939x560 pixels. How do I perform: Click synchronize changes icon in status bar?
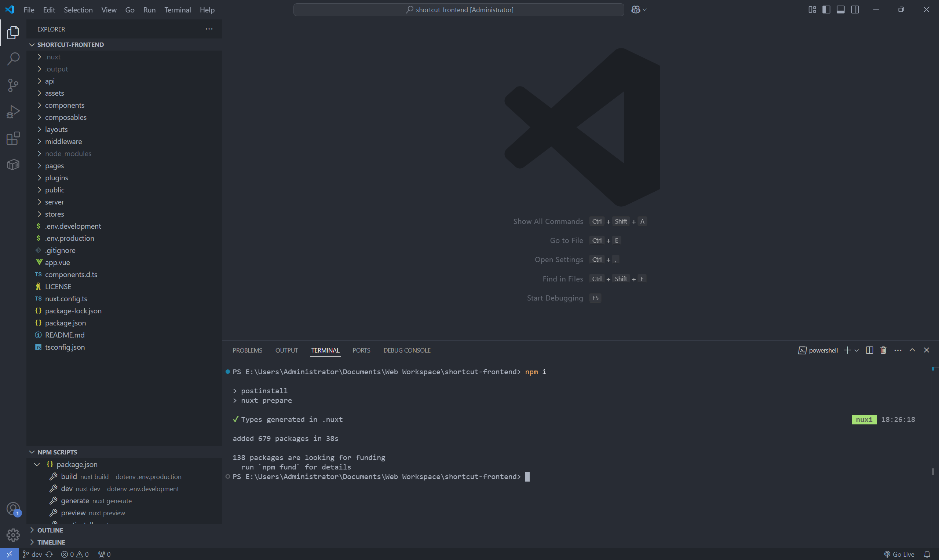click(50, 554)
